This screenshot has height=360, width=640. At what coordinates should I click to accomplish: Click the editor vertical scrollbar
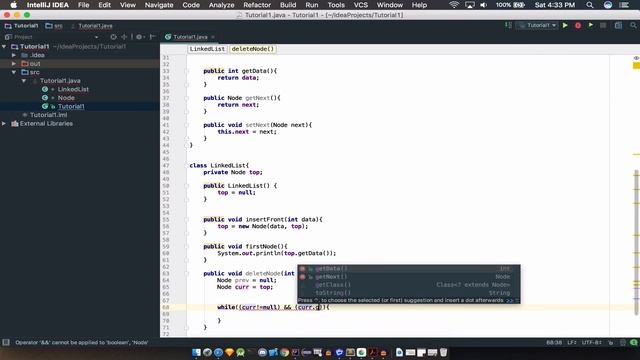636,242
